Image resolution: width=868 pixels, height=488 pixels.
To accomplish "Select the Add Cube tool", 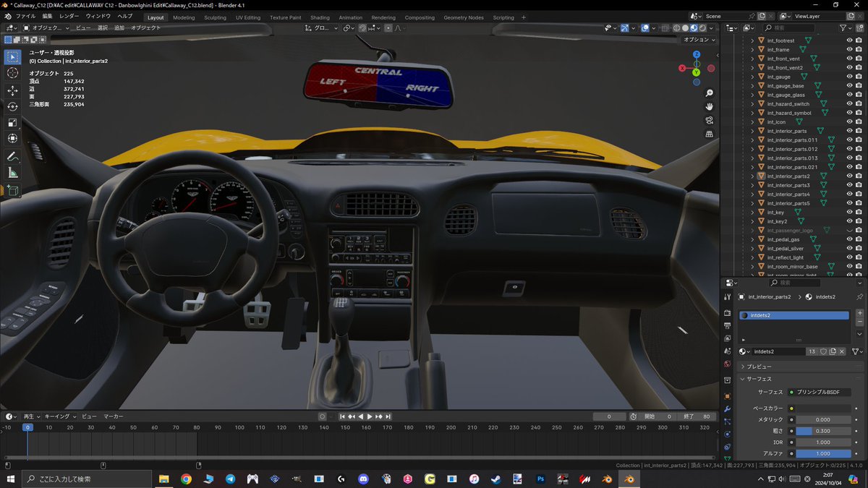I will tap(13, 191).
